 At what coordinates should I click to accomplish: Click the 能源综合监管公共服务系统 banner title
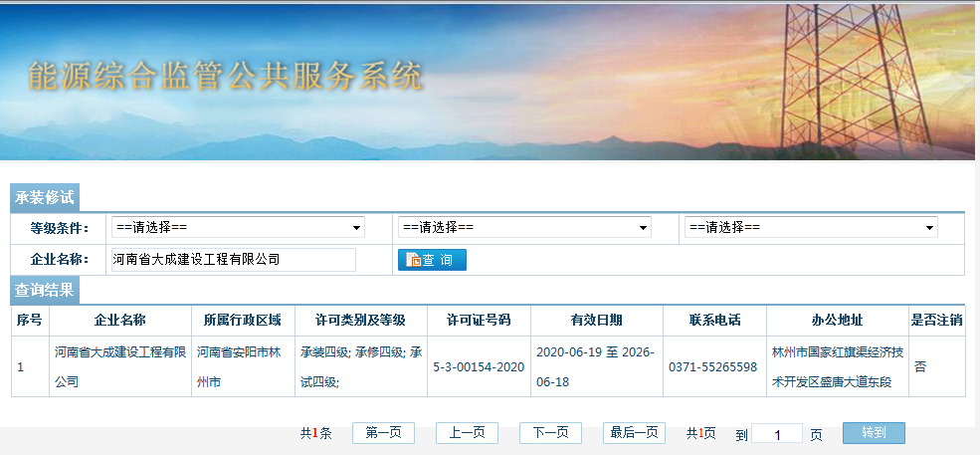point(226,77)
